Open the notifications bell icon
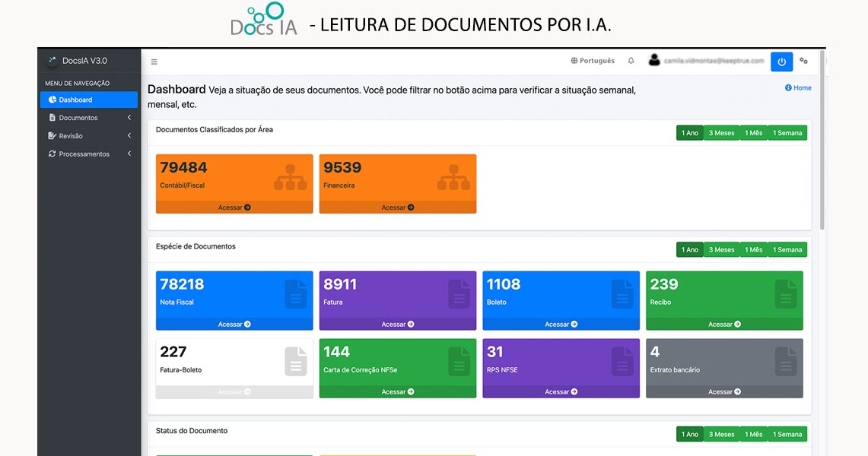Image resolution: width=868 pixels, height=456 pixels. (x=631, y=61)
